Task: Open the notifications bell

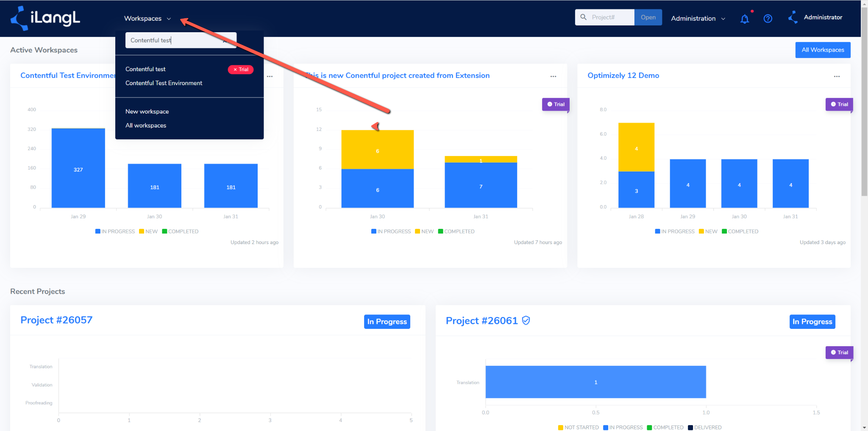Action: pos(745,19)
